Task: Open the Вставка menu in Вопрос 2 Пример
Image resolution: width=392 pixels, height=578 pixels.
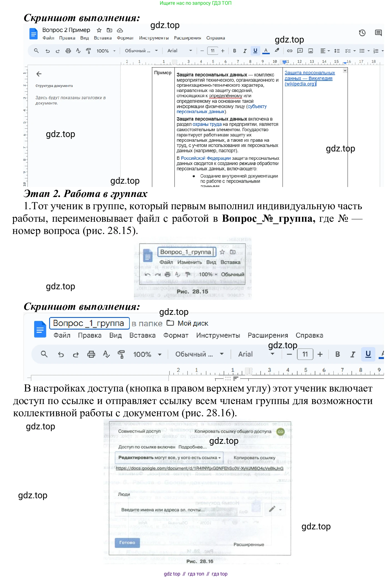Action: pyautogui.click(x=103, y=38)
